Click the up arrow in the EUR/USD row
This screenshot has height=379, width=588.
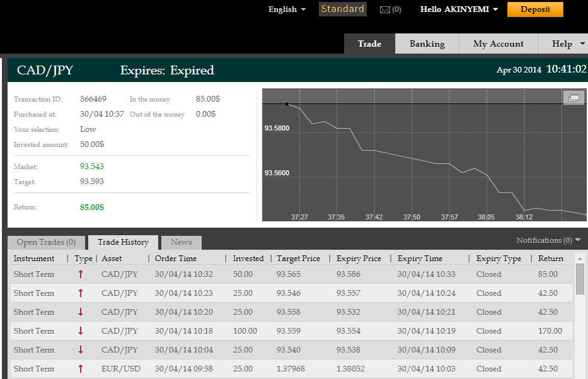tap(81, 369)
